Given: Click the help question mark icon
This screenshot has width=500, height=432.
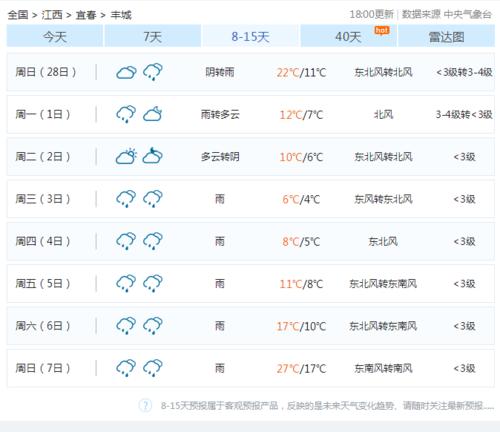Looking at the screenshot, I should [145, 405].
